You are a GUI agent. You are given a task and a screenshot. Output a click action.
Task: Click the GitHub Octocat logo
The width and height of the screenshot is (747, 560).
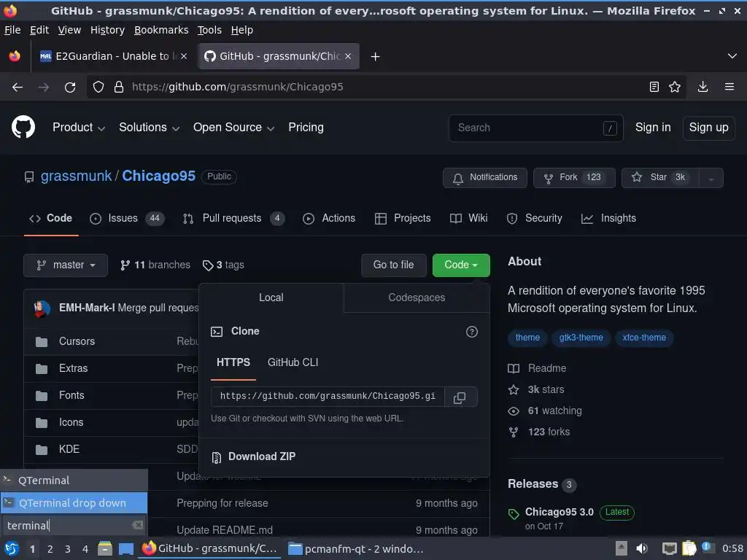coord(23,127)
